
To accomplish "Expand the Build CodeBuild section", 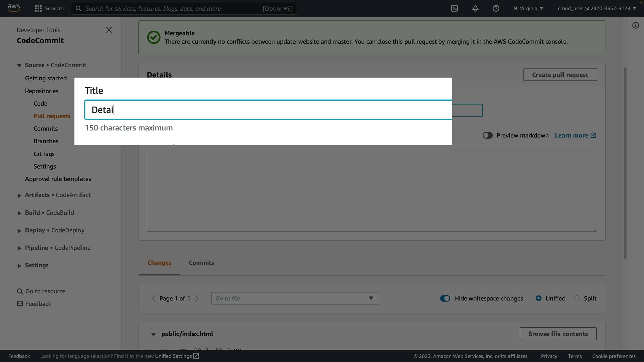I will pyautogui.click(x=19, y=213).
